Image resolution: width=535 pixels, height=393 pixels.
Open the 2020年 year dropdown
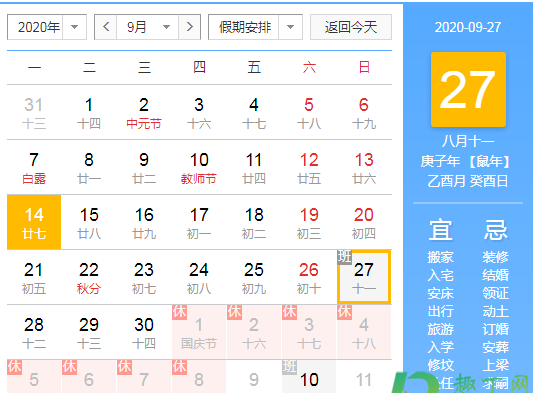coord(47,27)
